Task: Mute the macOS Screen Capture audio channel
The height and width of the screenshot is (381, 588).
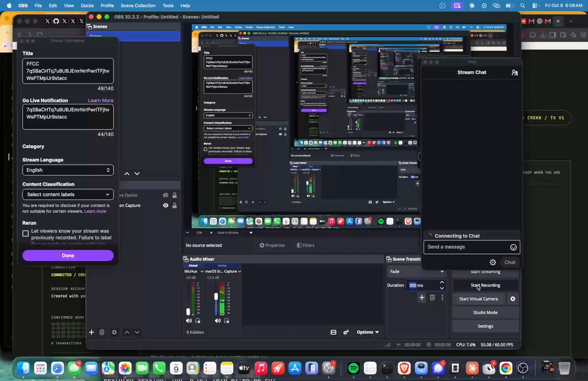Action: (x=218, y=321)
